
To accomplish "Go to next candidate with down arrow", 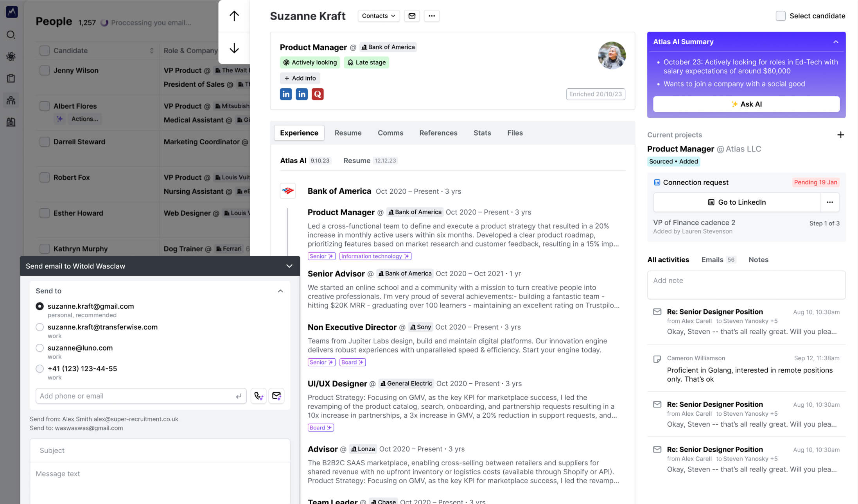I will tap(234, 48).
